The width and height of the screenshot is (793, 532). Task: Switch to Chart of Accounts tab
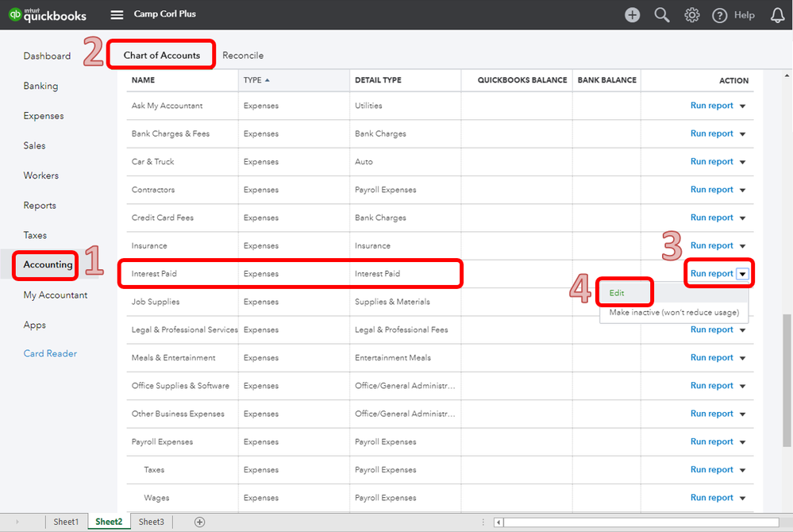tap(162, 55)
